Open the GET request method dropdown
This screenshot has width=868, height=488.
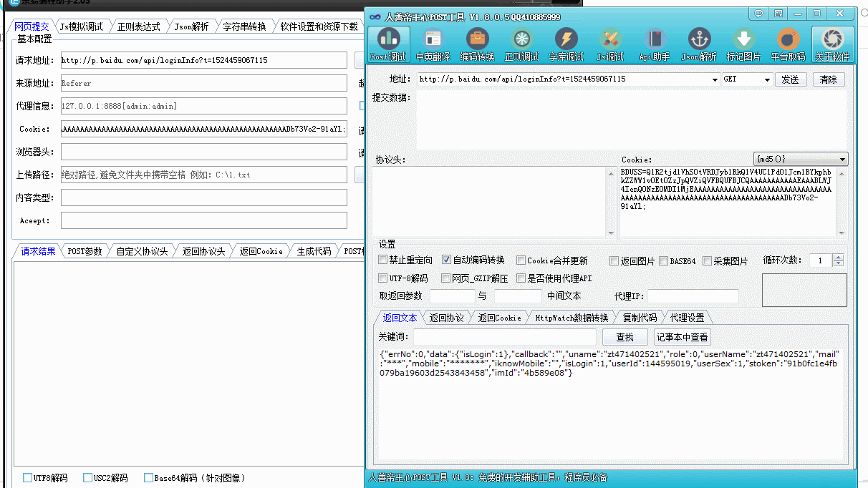[768, 79]
